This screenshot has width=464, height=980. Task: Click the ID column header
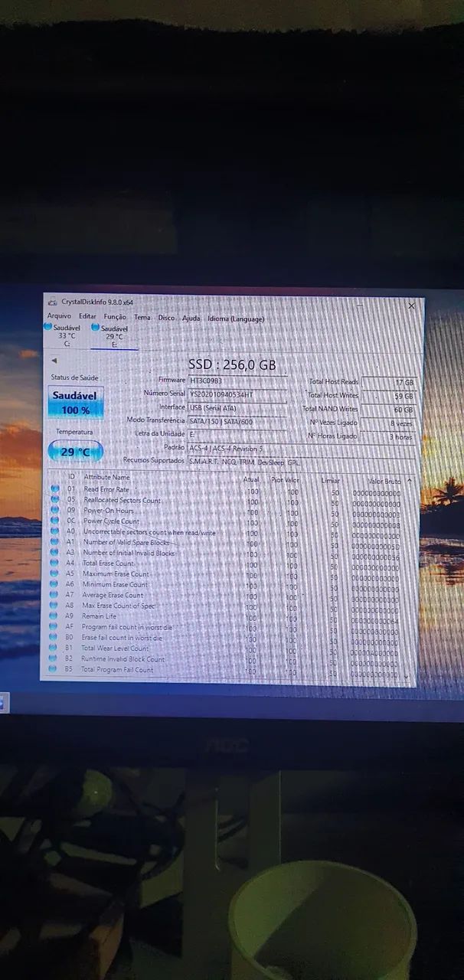point(71,477)
